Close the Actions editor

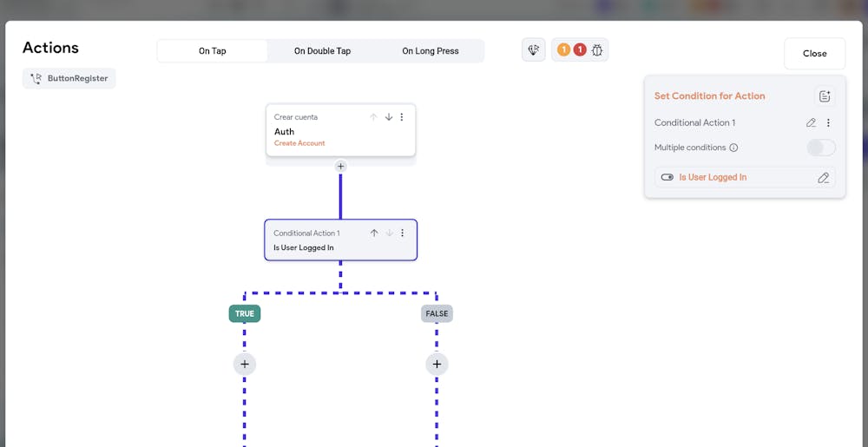[x=814, y=53]
